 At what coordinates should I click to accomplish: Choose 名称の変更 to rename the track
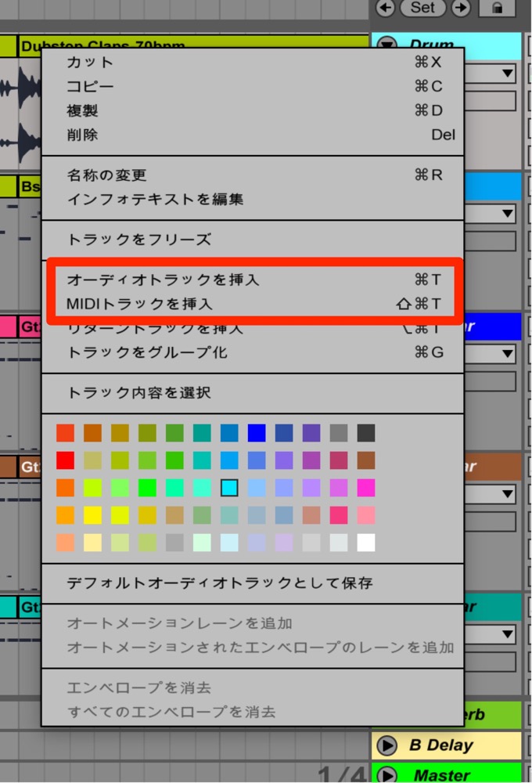tap(253, 175)
